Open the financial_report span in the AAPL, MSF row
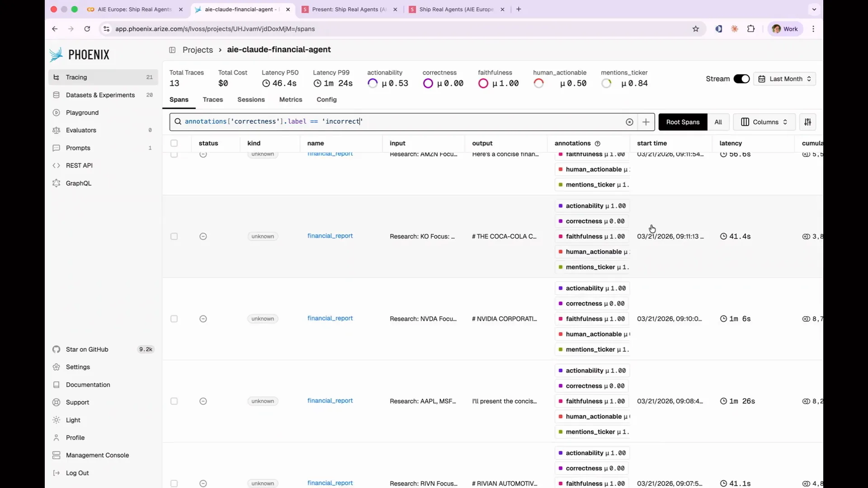This screenshot has width=868, height=488. (x=330, y=400)
